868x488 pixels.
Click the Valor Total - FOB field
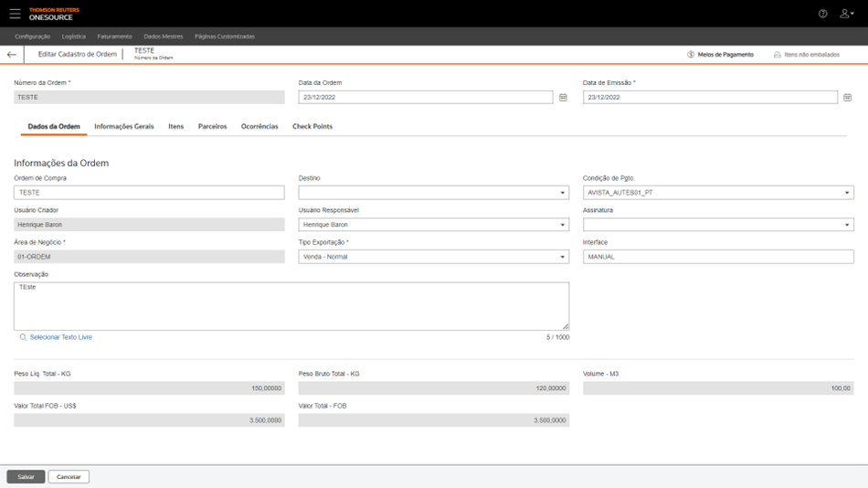[x=433, y=420]
